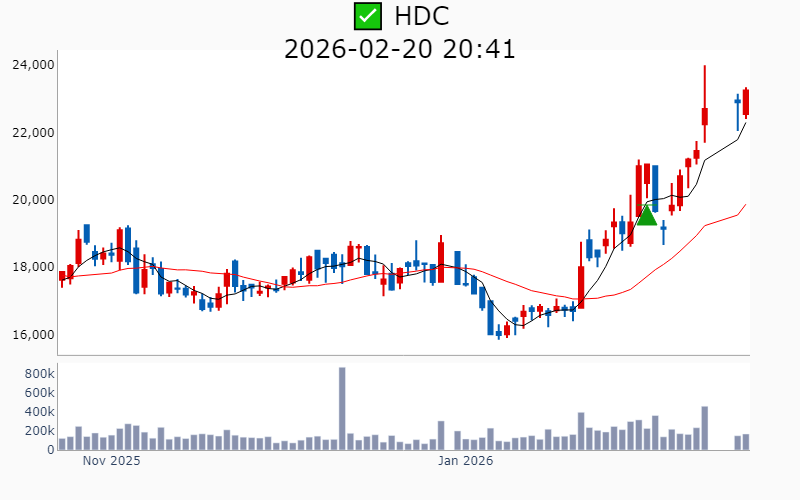Click the 400k volume axis label
This screenshot has height=500, width=800.
click(x=36, y=411)
